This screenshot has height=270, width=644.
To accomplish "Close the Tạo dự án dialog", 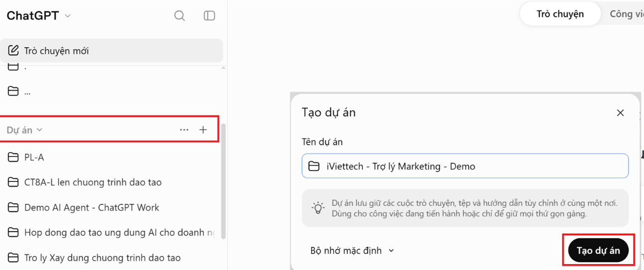I will [620, 113].
